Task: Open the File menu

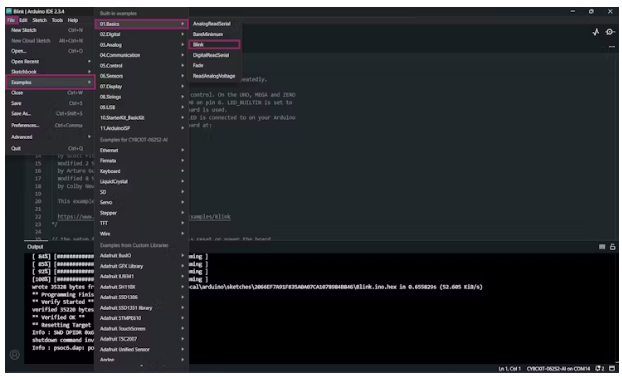Action: pos(11,20)
